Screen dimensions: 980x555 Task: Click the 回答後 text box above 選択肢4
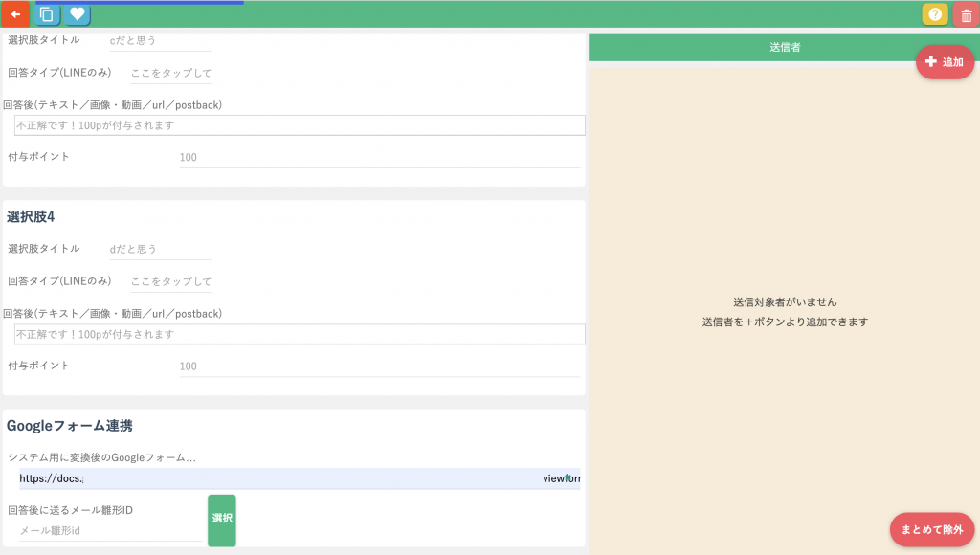(x=299, y=125)
